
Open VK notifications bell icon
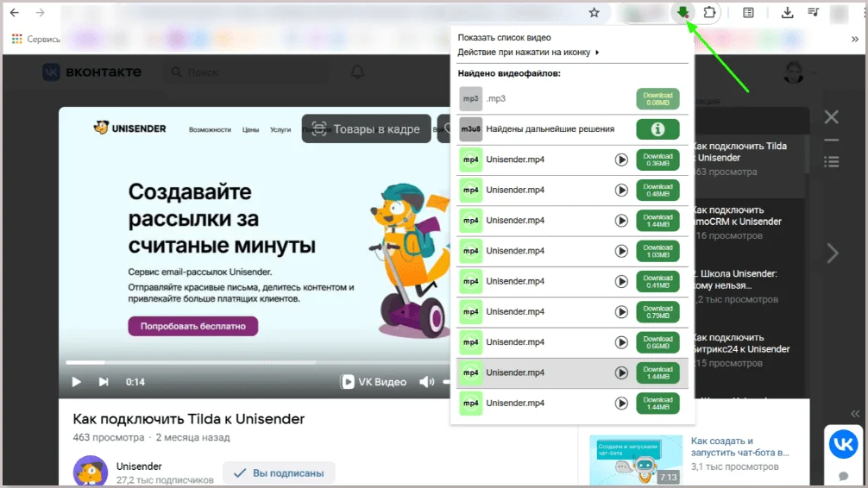coord(357,72)
